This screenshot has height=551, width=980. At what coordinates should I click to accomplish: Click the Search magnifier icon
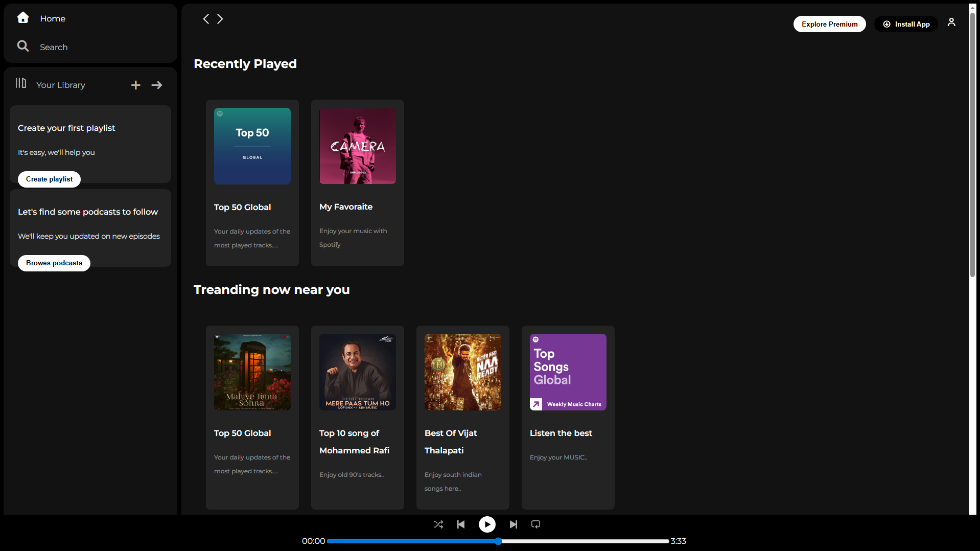(23, 46)
